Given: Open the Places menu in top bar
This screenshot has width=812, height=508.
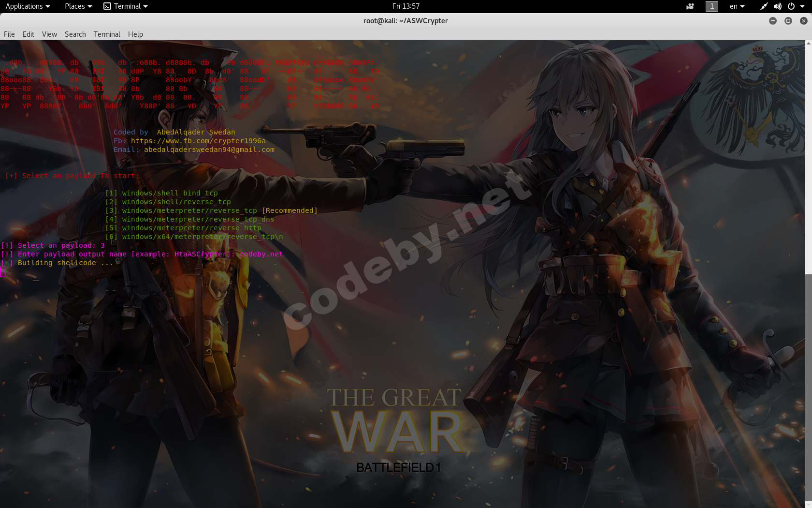Looking at the screenshot, I should [x=78, y=6].
